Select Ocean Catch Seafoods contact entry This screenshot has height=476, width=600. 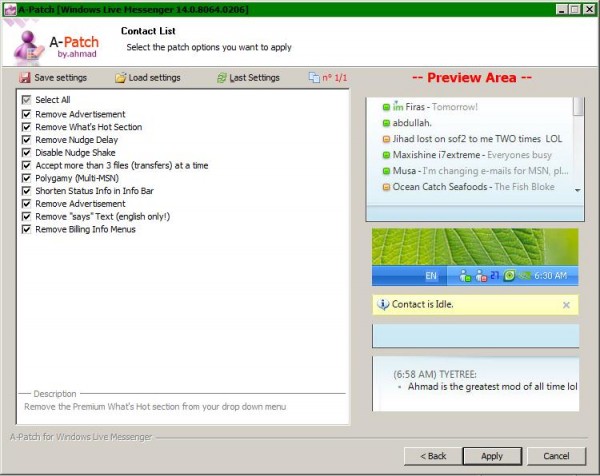473,187
